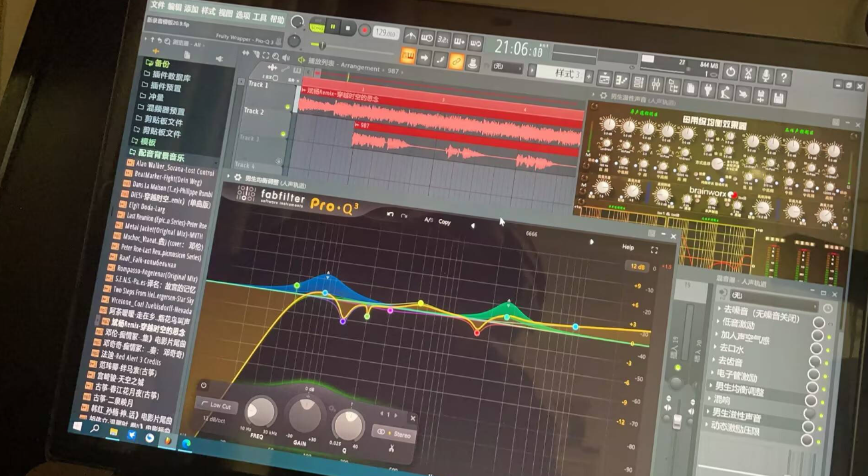Open the 工具 menu
The image size is (868, 476).
tap(260, 17)
